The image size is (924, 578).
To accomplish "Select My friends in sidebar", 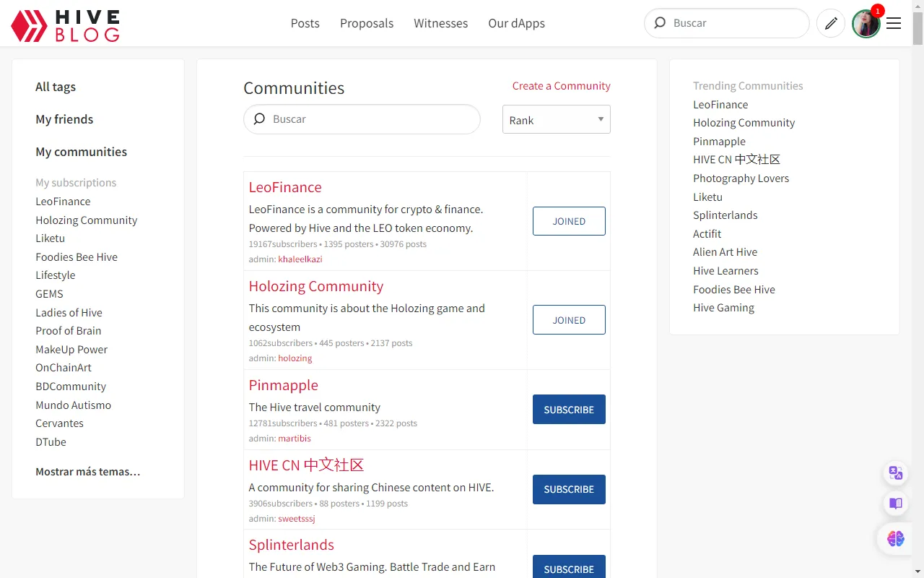I will point(64,119).
